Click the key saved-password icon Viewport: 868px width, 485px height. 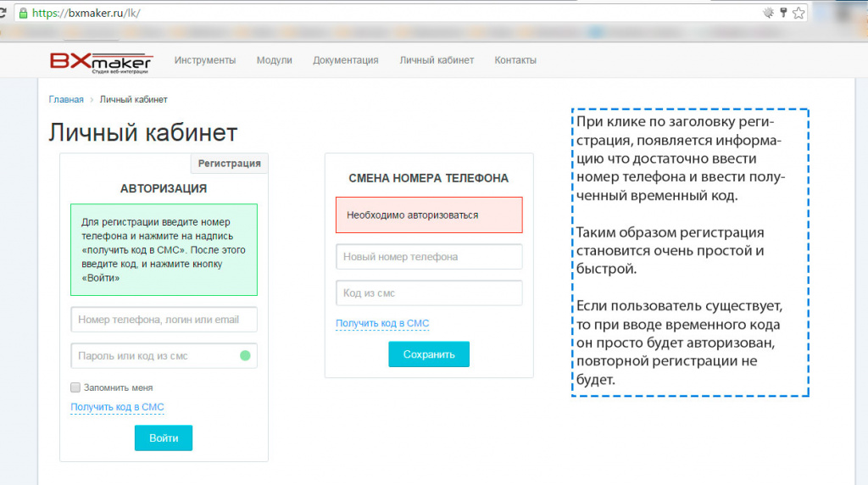[x=783, y=13]
